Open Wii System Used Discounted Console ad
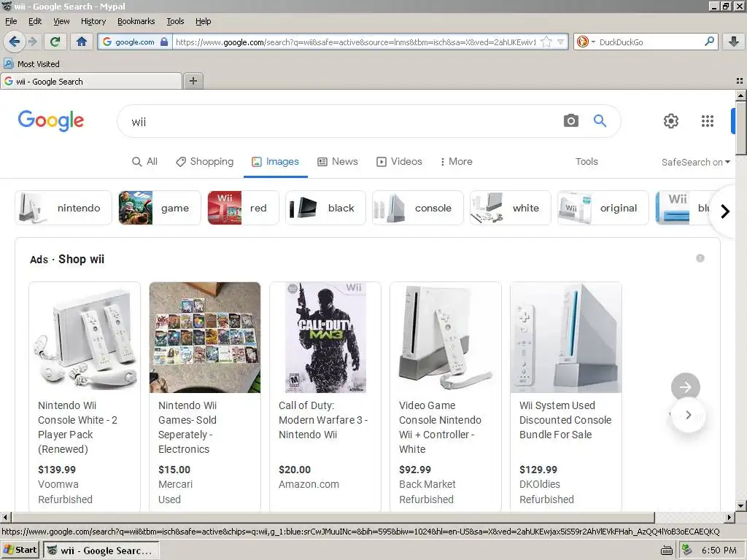Screen dimensions: 747x560 coord(566,395)
